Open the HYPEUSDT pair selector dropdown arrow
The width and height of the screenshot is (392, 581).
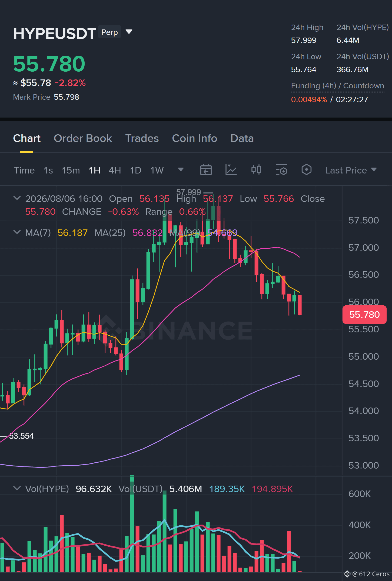[129, 32]
